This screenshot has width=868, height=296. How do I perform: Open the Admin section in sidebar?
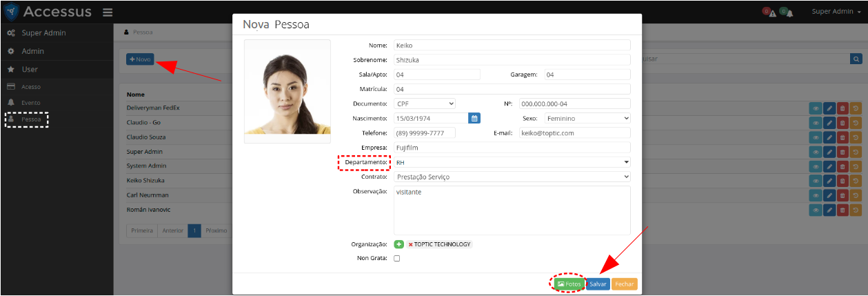pyautogui.click(x=32, y=51)
